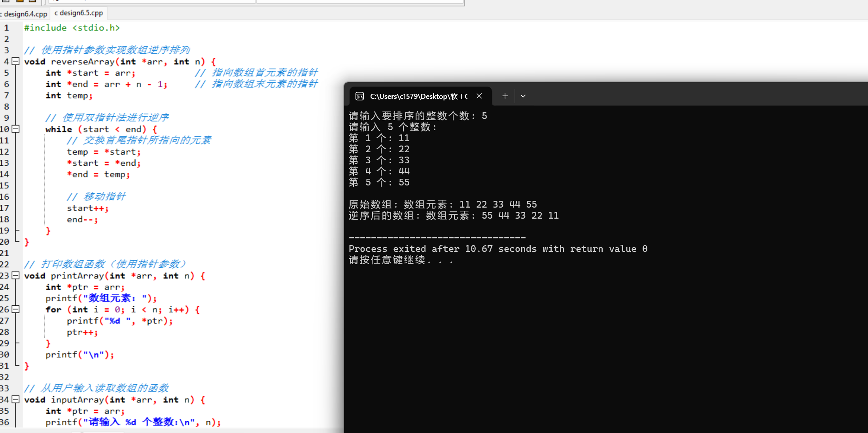Fold the inputArray function block
The image size is (868, 433).
tap(16, 399)
